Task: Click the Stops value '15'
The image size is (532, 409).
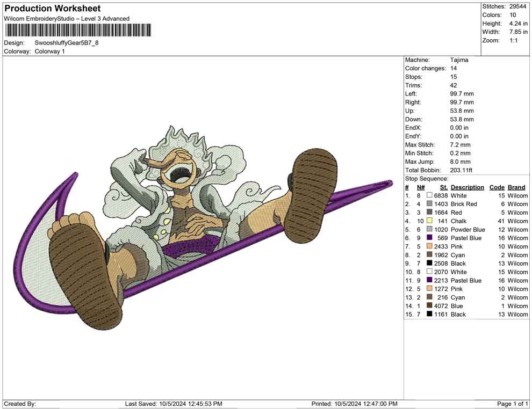Action: tap(454, 77)
